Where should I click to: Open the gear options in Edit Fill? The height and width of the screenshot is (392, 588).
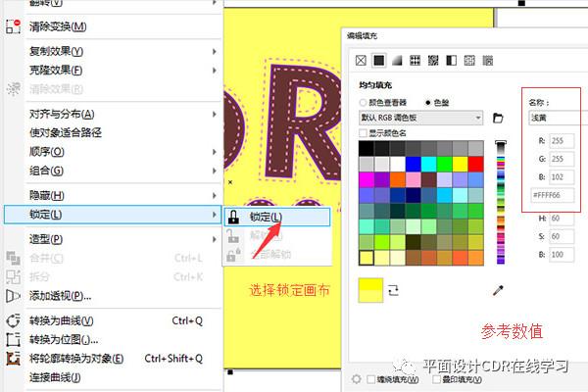tap(357, 379)
